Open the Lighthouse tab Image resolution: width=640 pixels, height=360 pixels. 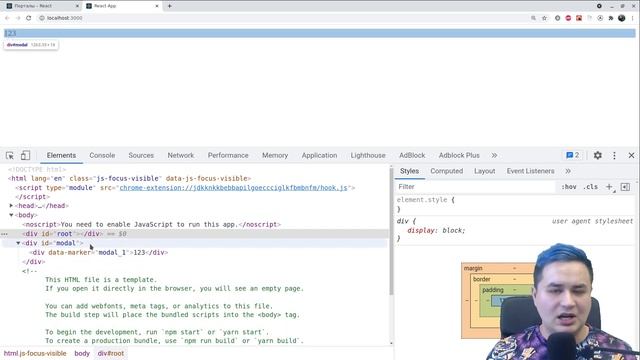click(x=368, y=156)
